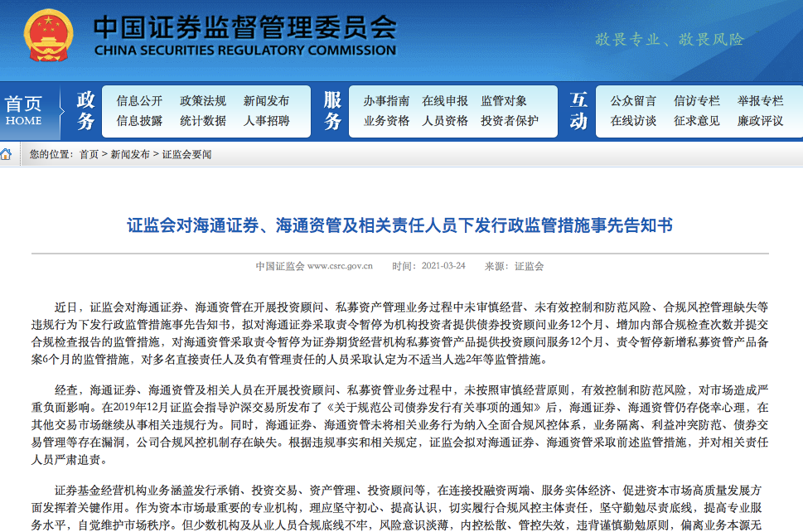The image size is (803, 532).
Task: Open 公众留言 under 互动
Action: coord(633,101)
